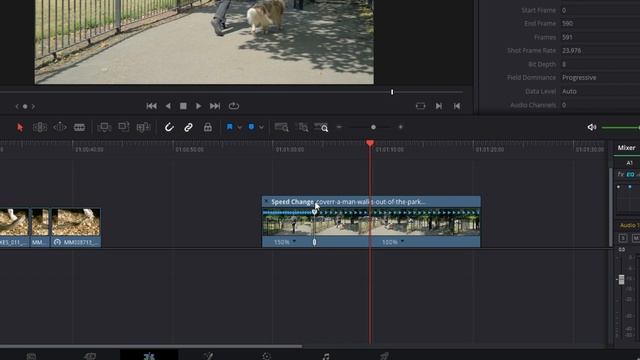Click Replace Clip toolbar icon

(x=143, y=127)
